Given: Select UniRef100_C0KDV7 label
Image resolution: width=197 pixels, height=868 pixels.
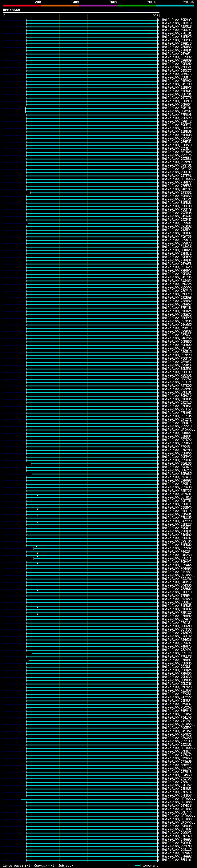Looking at the screenshot, I should pyautogui.click(x=177, y=433).
